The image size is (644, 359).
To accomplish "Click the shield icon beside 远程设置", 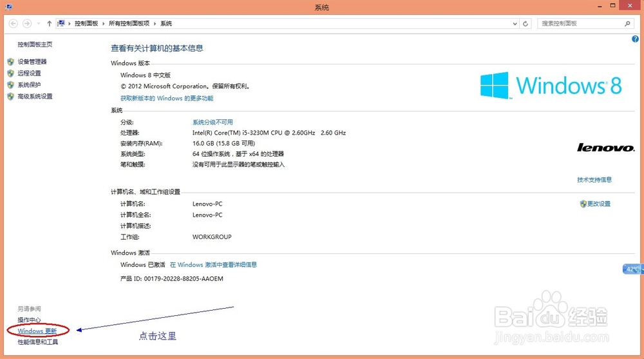I will 11,73.
